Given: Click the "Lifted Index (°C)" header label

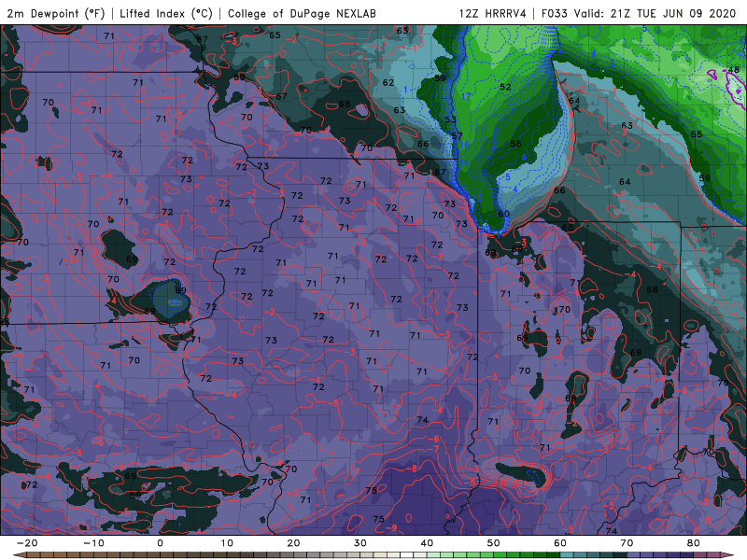Looking at the screenshot, I should tap(166, 13).
